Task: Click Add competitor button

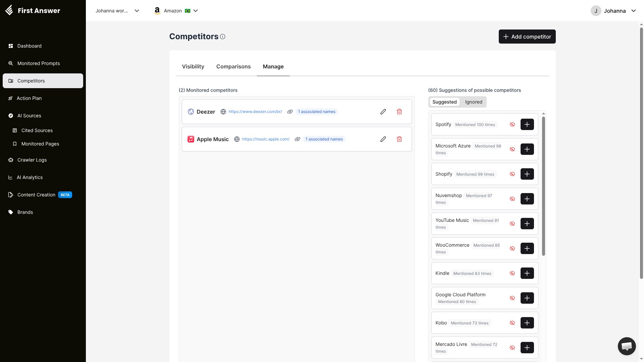Action: pos(527,37)
